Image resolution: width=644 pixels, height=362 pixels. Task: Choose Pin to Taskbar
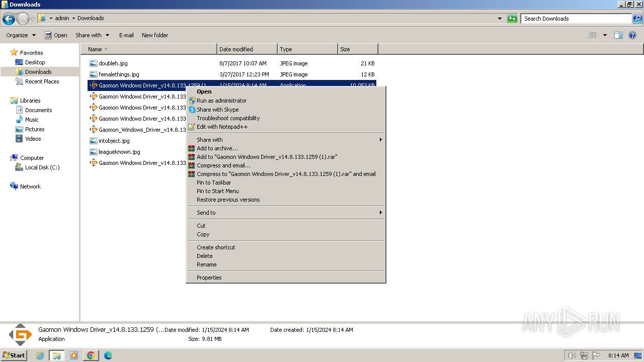tap(286, 183)
